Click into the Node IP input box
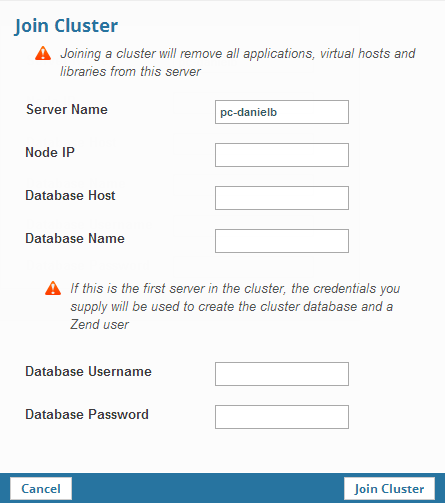This screenshot has width=445, height=503. pos(282,155)
